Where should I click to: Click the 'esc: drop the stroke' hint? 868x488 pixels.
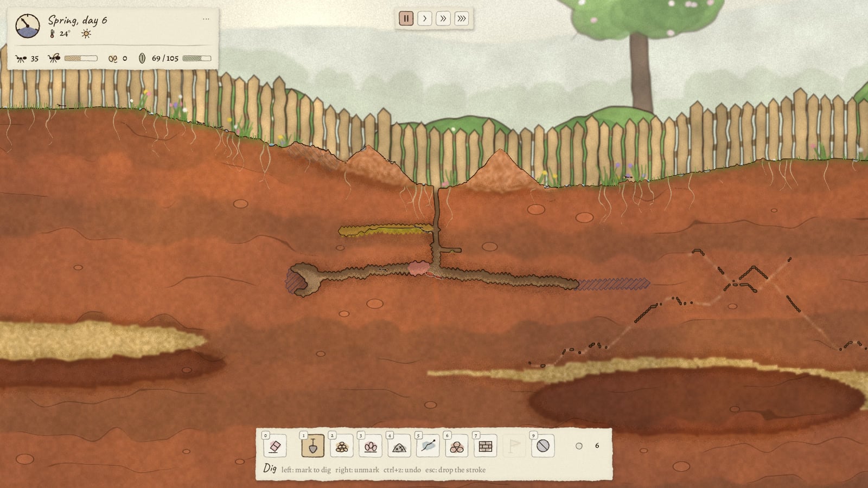(455, 470)
